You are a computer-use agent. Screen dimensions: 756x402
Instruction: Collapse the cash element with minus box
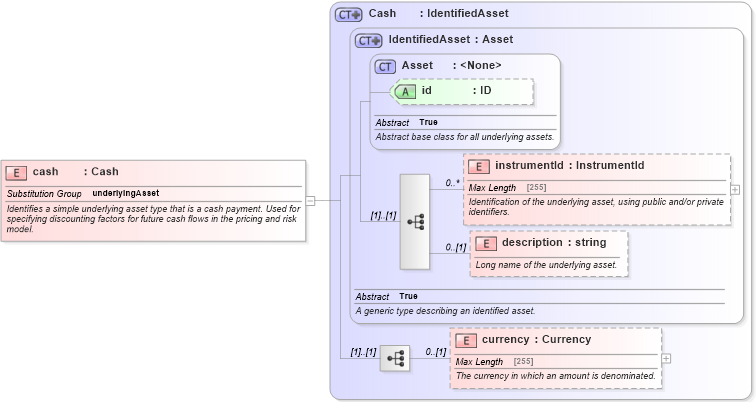click(310, 201)
